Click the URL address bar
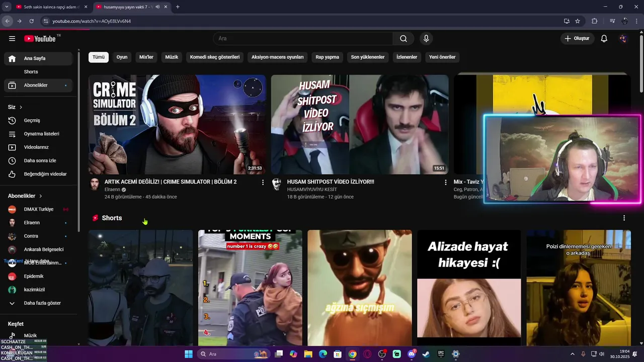Image resolution: width=644 pixels, height=362 pixels. tap(302, 21)
